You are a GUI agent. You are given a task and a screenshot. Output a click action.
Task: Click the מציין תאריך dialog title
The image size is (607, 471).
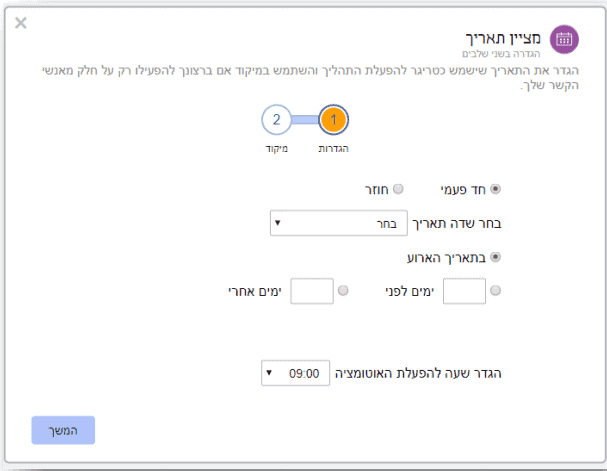503,38
